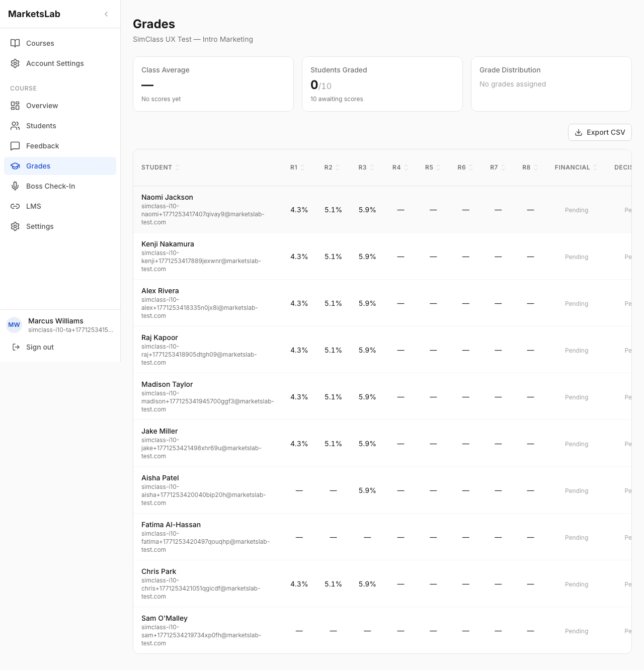Click the Boss Check-In microphone icon
Image resolution: width=644 pixels, height=670 pixels.
click(15, 186)
